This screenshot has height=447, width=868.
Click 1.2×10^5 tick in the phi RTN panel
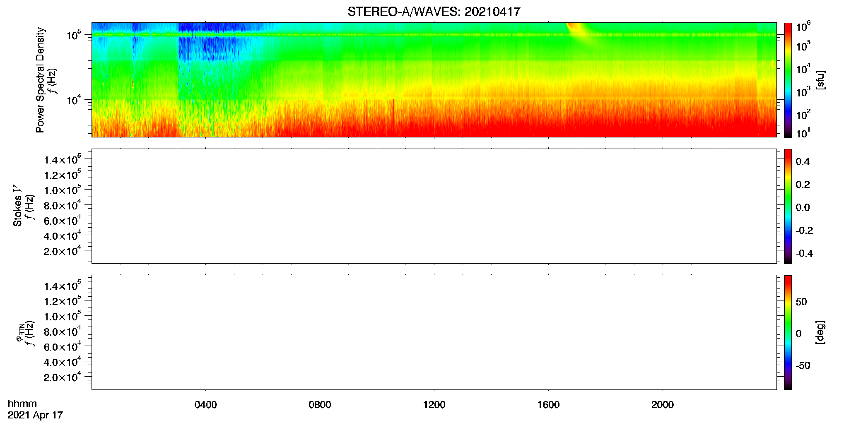coord(63,301)
